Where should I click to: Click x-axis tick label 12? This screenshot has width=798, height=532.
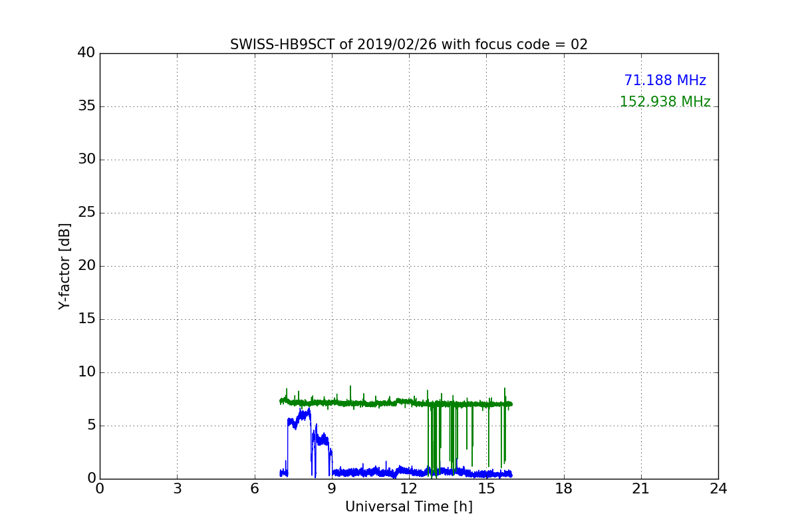(x=409, y=489)
